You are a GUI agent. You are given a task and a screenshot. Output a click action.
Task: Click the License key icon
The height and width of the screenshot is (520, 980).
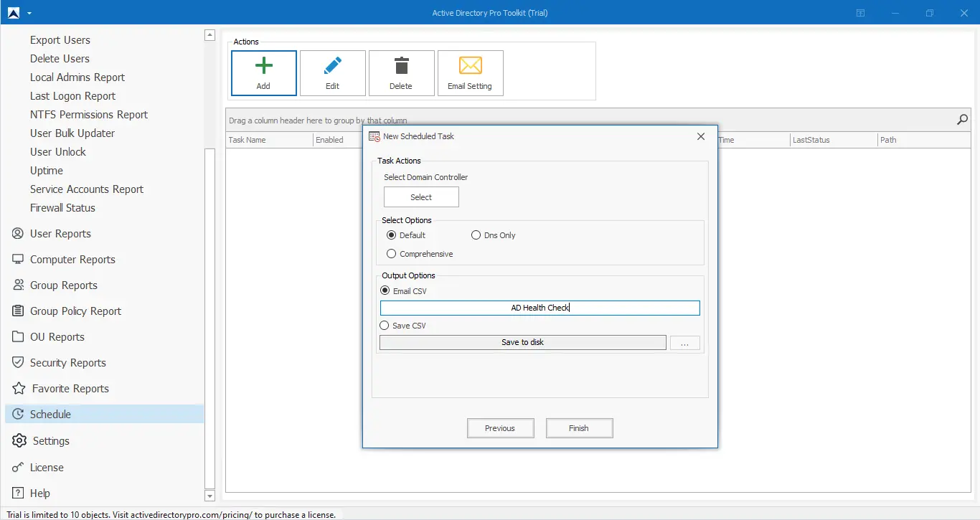tap(18, 468)
